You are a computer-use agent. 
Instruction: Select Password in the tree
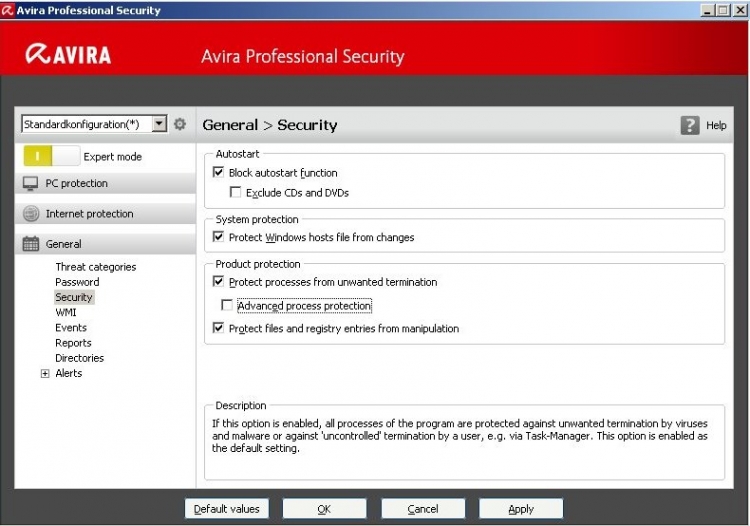tap(77, 282)
